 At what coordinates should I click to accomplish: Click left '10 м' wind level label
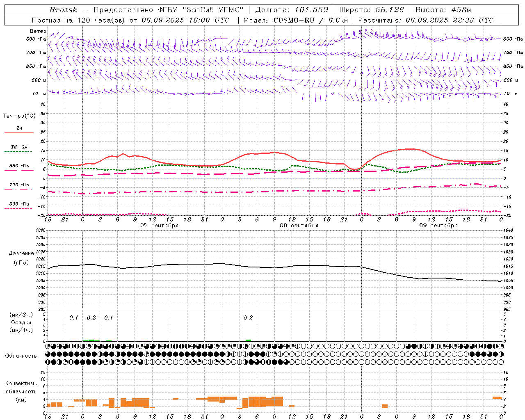39,94
